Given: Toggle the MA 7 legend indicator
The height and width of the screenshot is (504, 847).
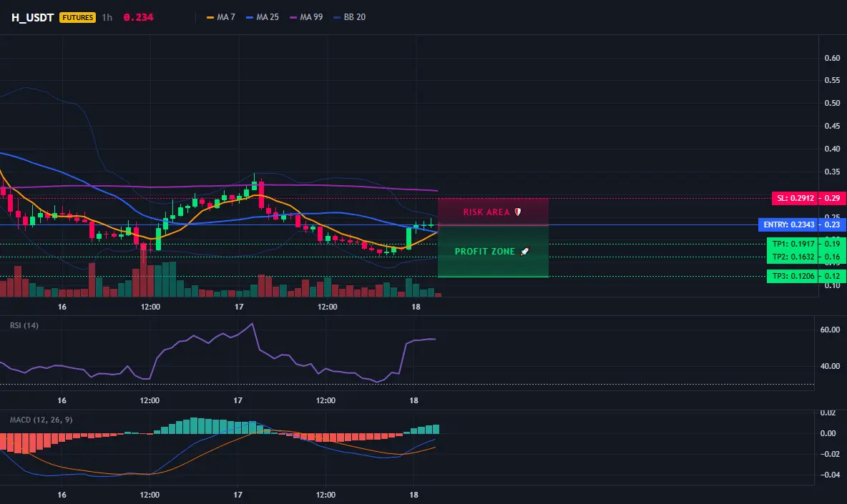Looking at the screenshot, I should tap(221, 17).
